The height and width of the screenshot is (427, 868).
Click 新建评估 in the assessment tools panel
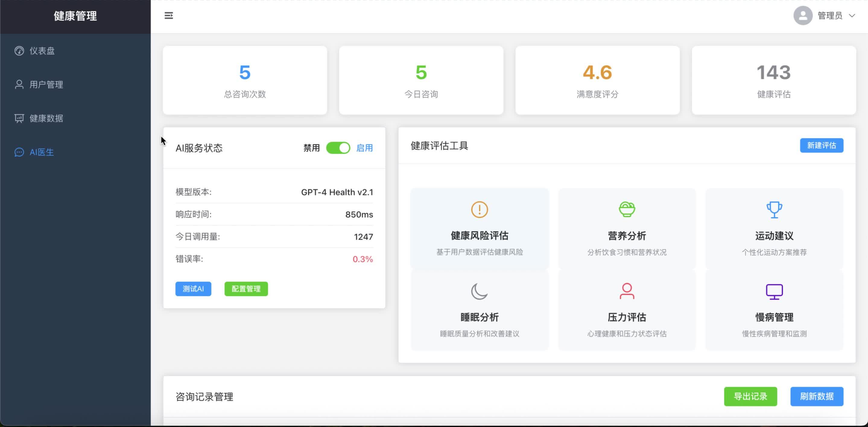pyautogui.click(x=822, y=145)
